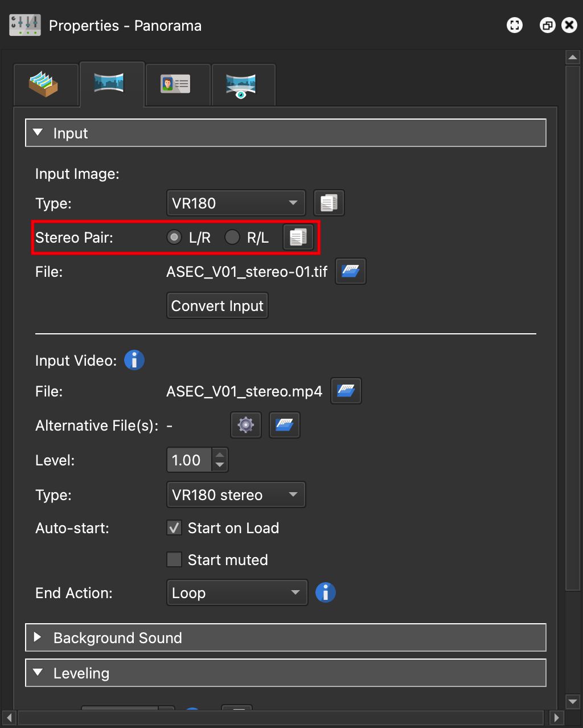Browse for a new input image file

pos(350,271)
